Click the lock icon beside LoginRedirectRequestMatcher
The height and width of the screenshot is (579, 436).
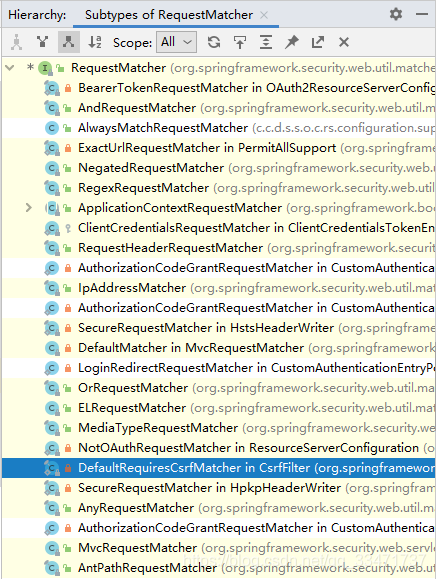[x=68, y=368]
